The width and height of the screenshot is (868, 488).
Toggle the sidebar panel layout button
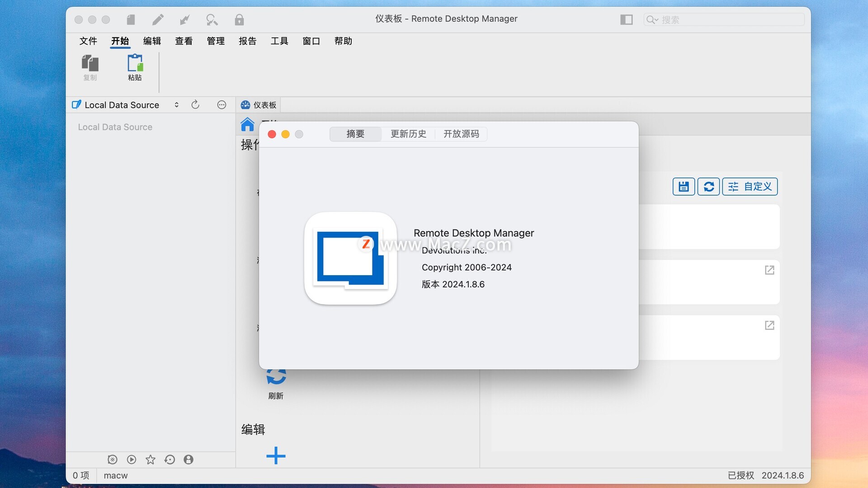(x=626, y=19)
